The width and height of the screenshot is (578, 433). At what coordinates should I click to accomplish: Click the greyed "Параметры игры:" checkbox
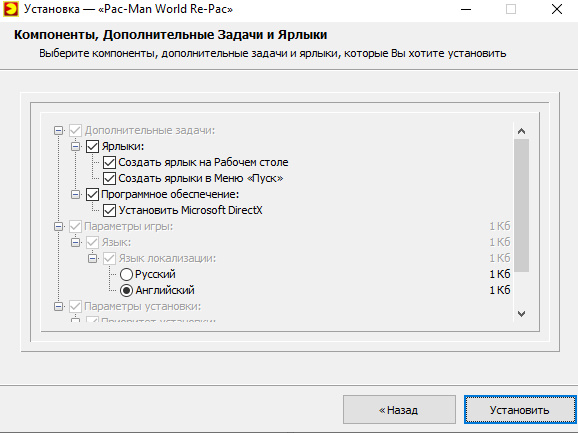click(75, 226)
